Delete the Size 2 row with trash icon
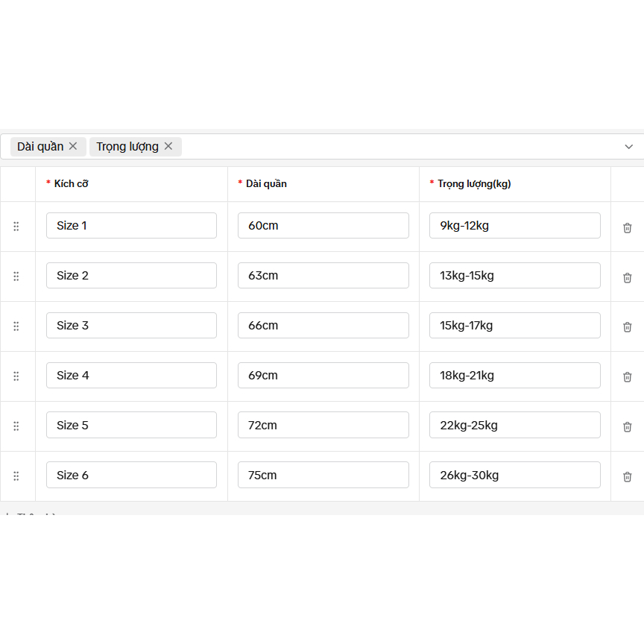The image size is (644, 644). [627, 278]
